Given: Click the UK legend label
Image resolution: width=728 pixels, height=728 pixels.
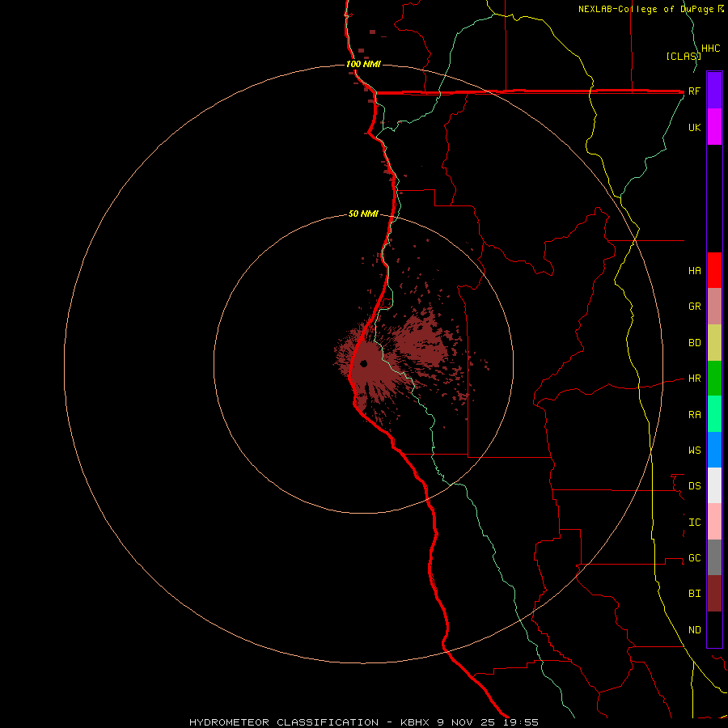Looking at the screenshot, I should 694,127.
